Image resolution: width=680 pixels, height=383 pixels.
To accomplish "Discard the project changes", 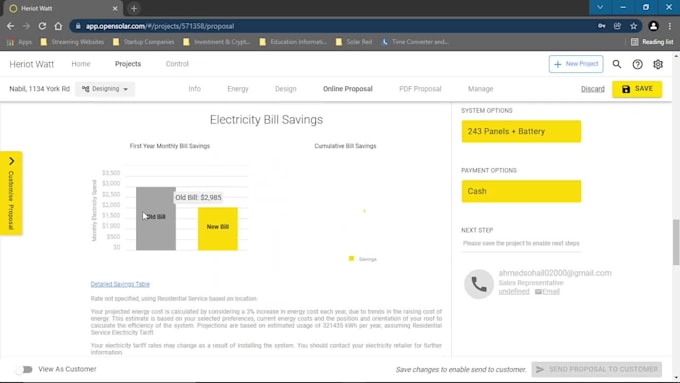I will (x=592, y=89).
